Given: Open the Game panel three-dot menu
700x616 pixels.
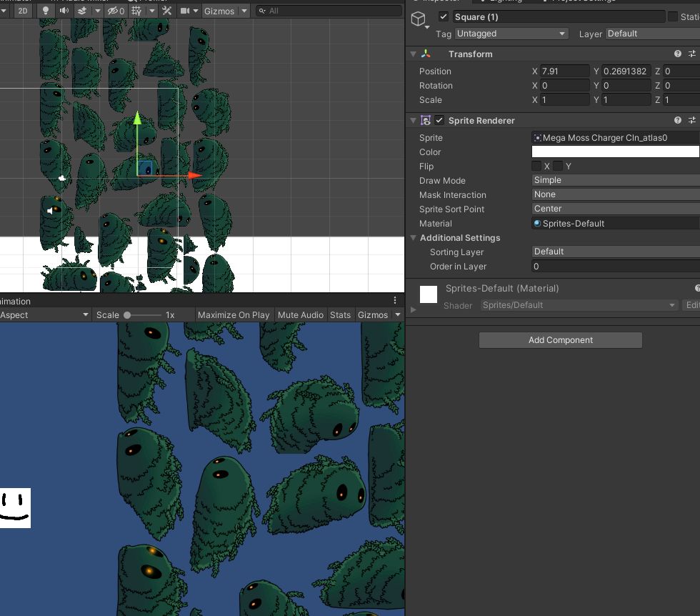Looking at the screenshot, I should point(395,300).
